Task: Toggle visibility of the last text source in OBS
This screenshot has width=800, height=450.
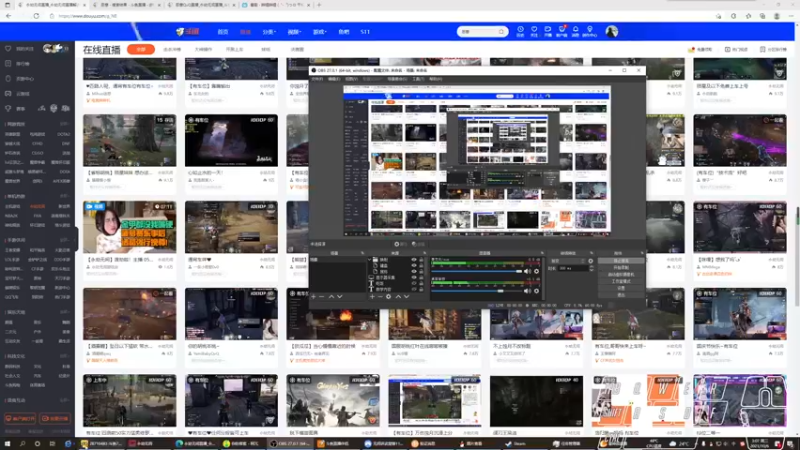Action: point(414,289)
